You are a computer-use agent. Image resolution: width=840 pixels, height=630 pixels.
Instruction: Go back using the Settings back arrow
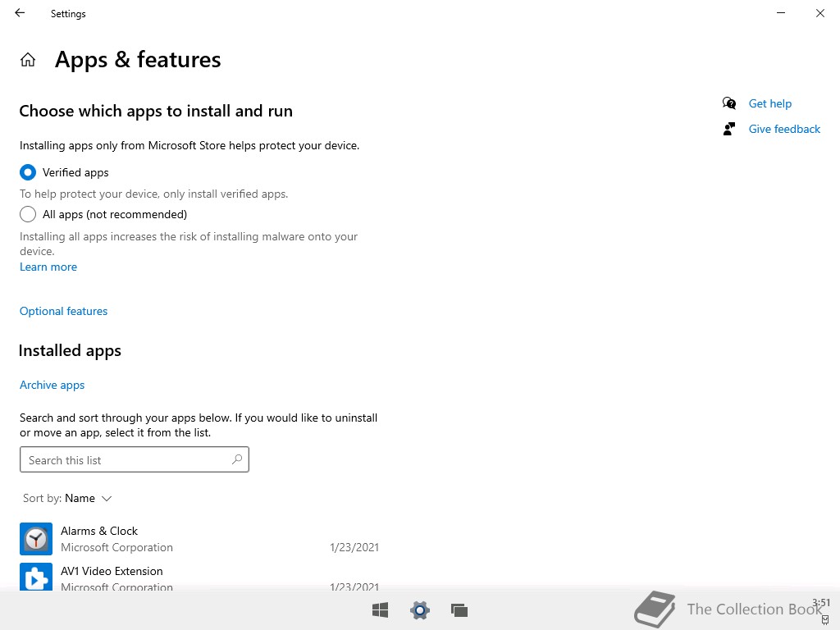(20, 13)
